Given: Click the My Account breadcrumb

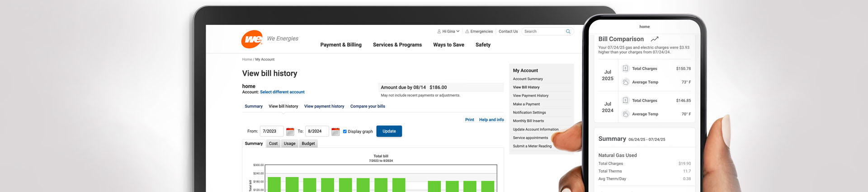Looking at the screenshot, I should click(x=264, y=60).
